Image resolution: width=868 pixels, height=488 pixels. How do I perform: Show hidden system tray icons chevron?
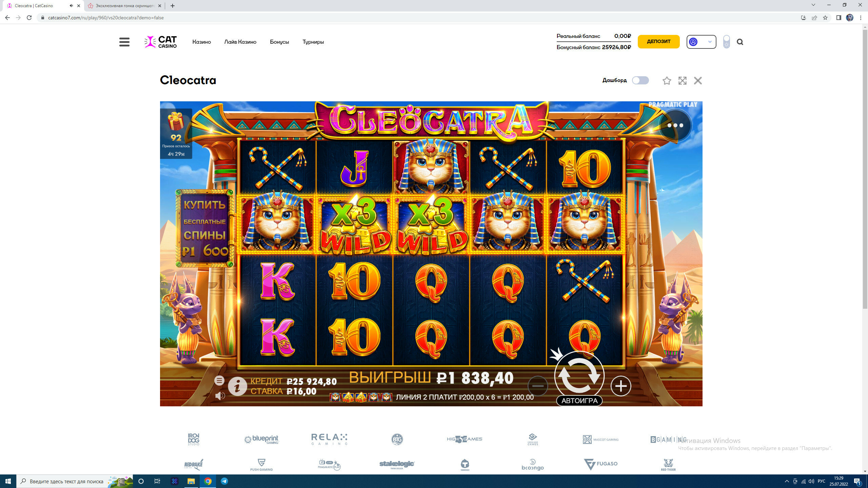tap(787, 481)
